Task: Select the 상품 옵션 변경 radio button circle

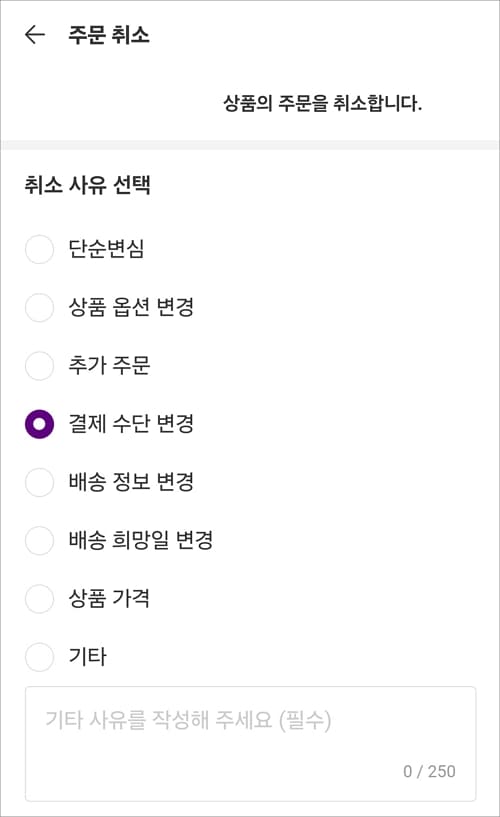Action: click(x=40, y=307)
